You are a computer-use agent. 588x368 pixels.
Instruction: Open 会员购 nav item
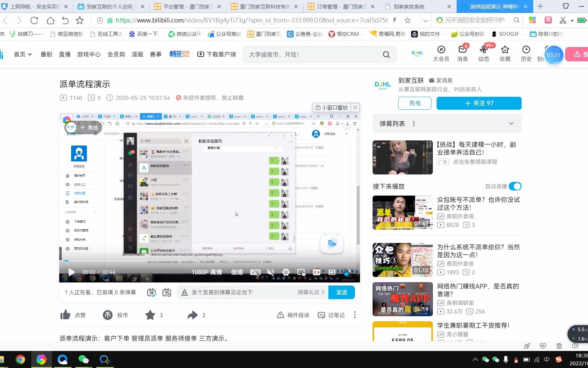coord(116,54)
